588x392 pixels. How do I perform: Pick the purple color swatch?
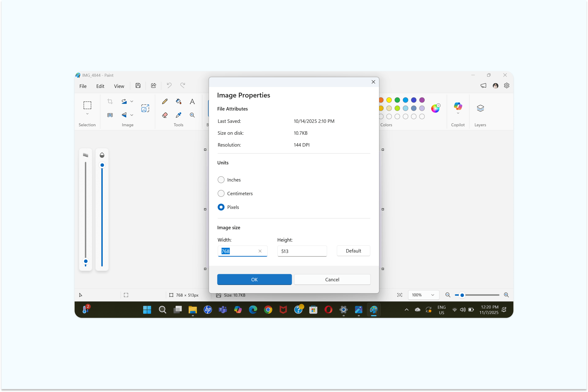point(422,100)
